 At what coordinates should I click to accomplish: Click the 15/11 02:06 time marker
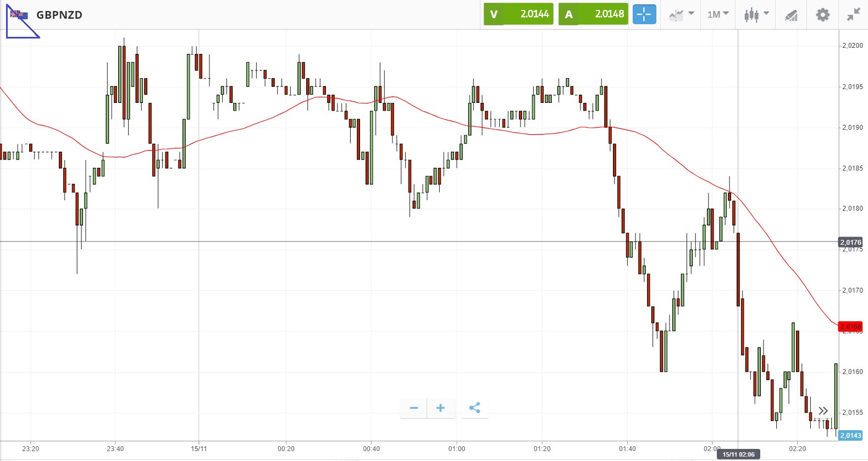(x=738, y=454)
